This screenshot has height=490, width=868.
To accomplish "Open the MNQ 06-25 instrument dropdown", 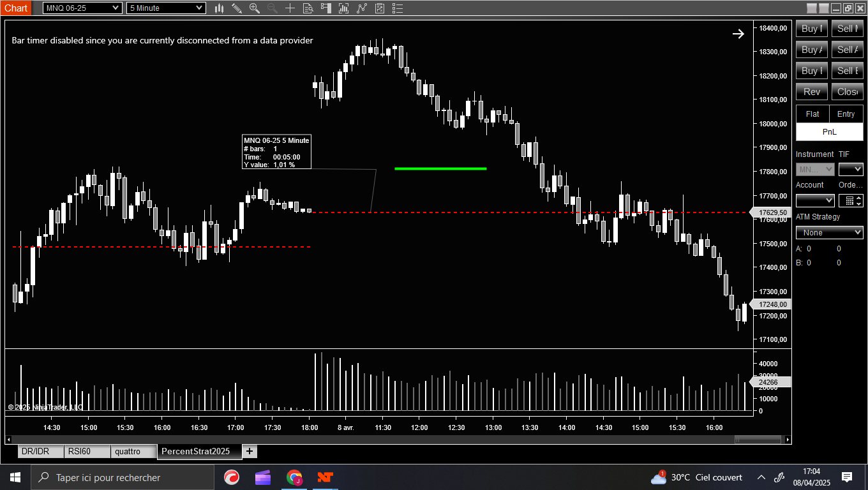I will pos(82,8).
